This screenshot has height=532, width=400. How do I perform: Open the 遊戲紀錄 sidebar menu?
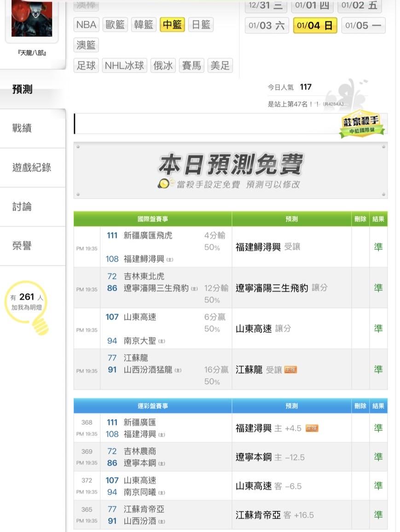point(33,168)
